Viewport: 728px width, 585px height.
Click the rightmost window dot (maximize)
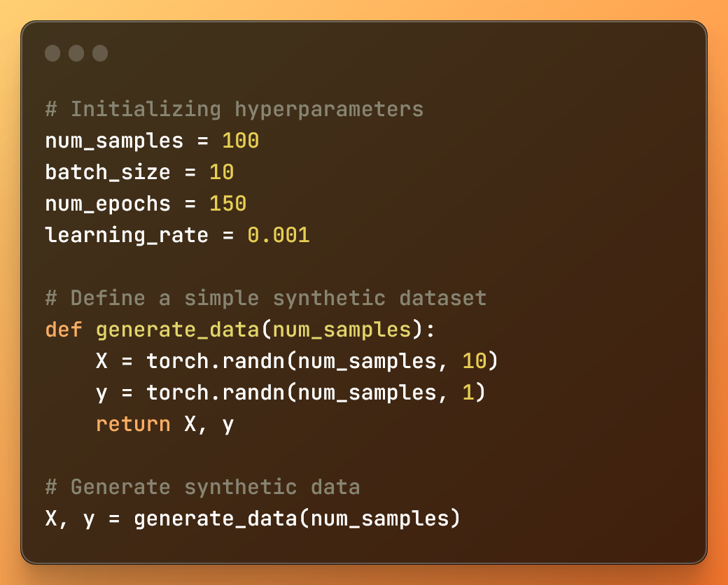[x=100, y=53]
